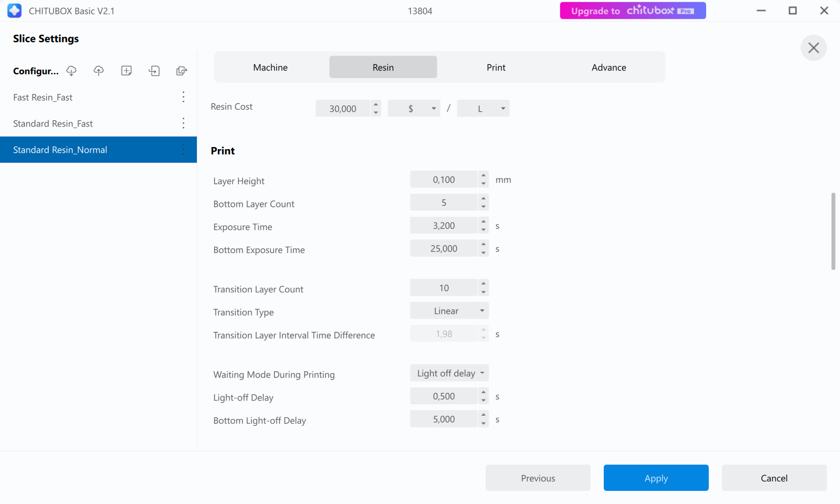The height and width of the screenshot is (504, 840).
Task: Decrease the Bottom Light-off Delay
Action: click(484, 423)
